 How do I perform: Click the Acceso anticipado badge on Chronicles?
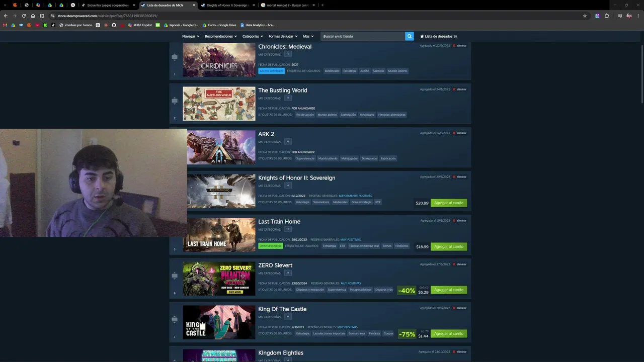click(x=271, y=71)
